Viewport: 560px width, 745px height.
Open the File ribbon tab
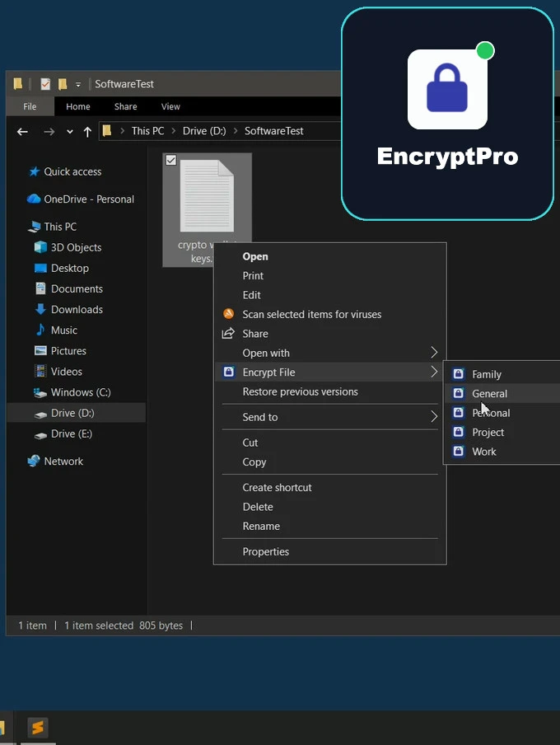(x=30, y=106)
